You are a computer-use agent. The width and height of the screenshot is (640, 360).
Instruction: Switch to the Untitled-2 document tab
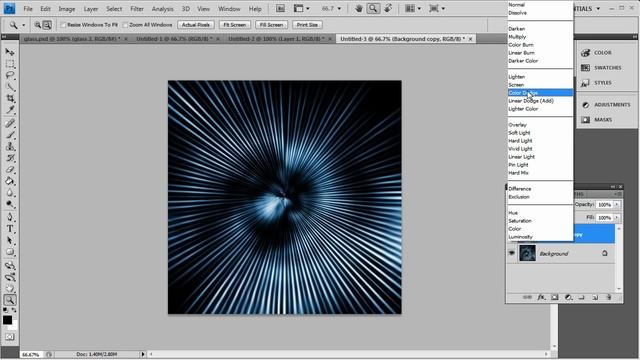tap(279, 39)
